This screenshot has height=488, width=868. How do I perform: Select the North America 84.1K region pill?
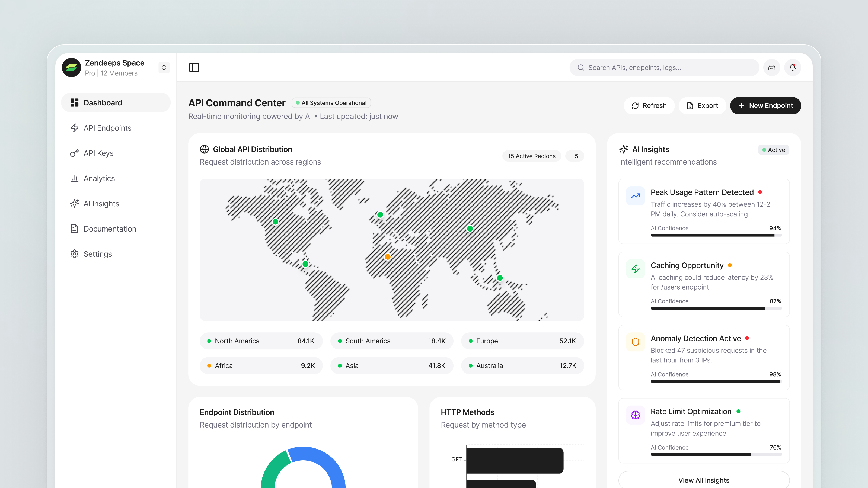(261, 341)
